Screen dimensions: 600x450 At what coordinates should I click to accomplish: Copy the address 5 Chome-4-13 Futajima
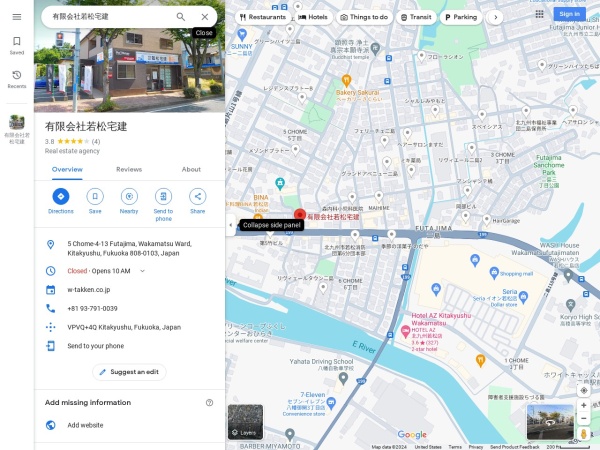coord(129,248)
